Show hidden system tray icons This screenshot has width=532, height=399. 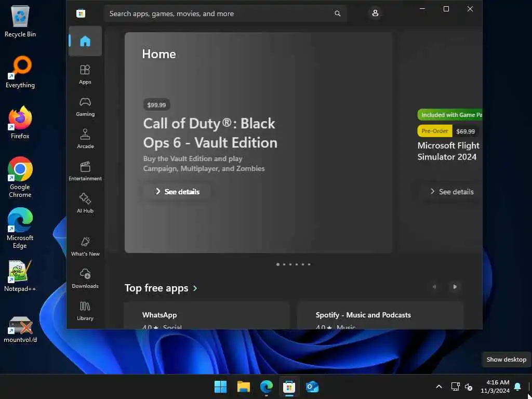point(438,387)
